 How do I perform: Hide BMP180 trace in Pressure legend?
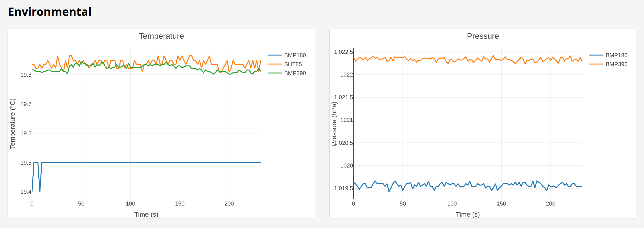pos(616,55)
